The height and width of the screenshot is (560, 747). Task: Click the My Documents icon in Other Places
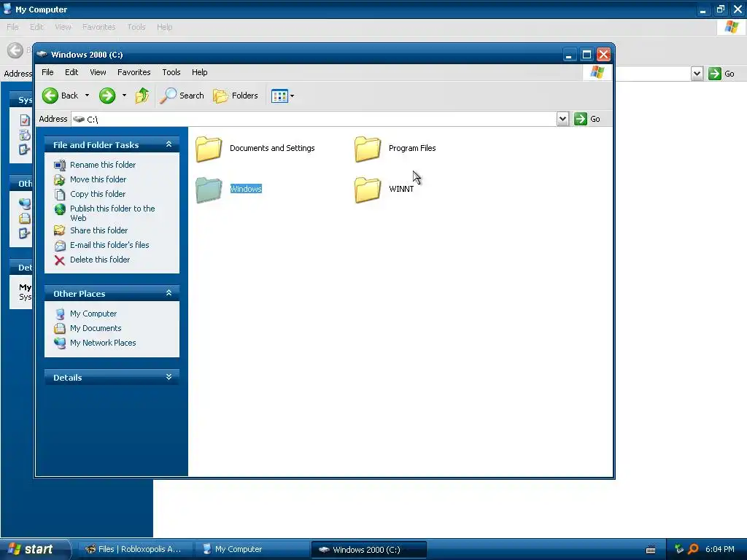[x=60, y=329]
